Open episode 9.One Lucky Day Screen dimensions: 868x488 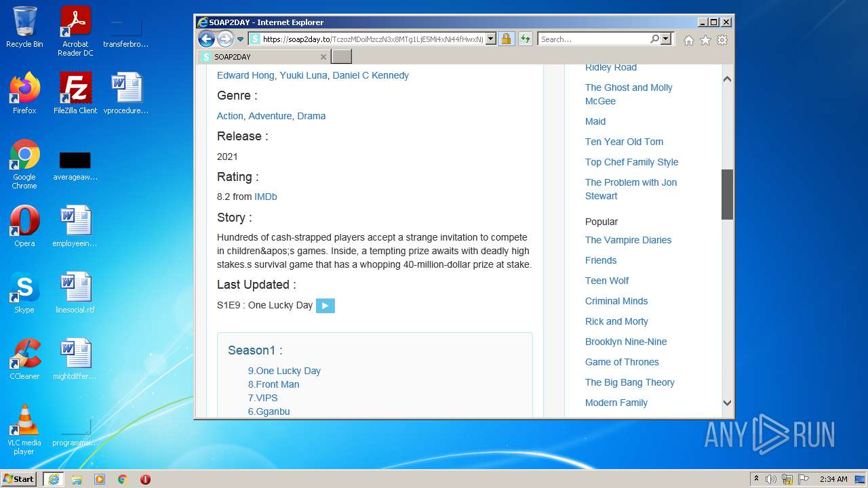pos(284,371)
